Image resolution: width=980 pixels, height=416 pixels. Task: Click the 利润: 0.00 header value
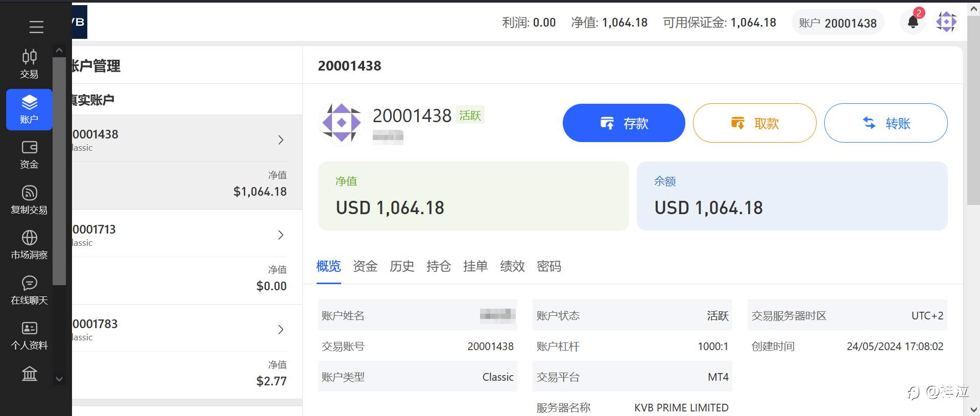(x=529, y=22)
